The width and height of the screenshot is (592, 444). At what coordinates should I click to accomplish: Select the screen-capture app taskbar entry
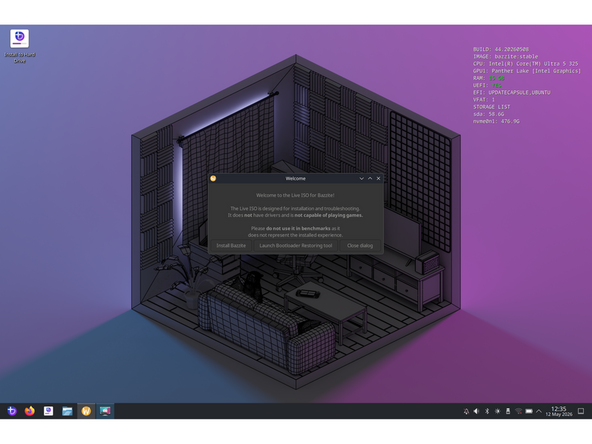[x=105, y=411]
